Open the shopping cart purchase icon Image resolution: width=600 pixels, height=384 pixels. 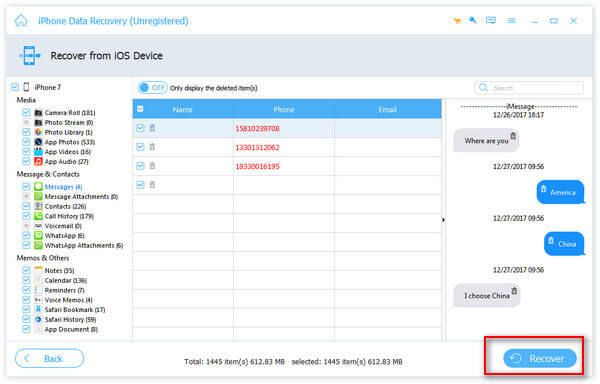point(457,21)
